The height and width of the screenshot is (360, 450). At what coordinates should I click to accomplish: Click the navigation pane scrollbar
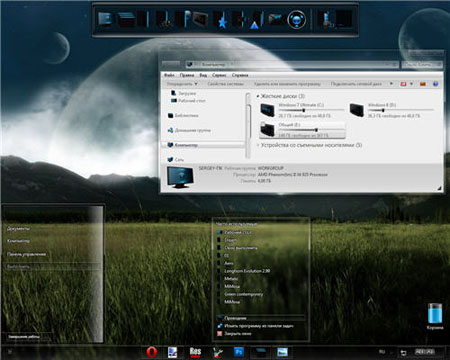(x=248, y=125)
